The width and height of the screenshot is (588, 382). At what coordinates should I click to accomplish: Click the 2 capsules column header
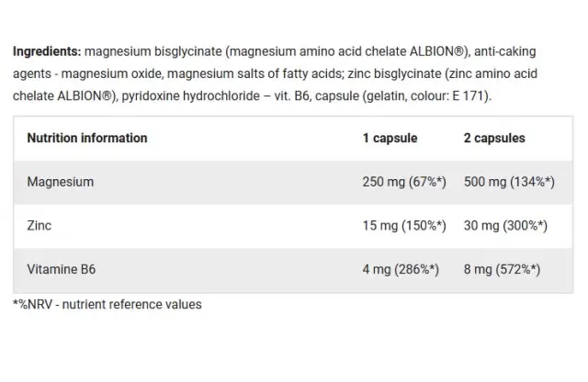pyautogui.click(x=494, y=138)
